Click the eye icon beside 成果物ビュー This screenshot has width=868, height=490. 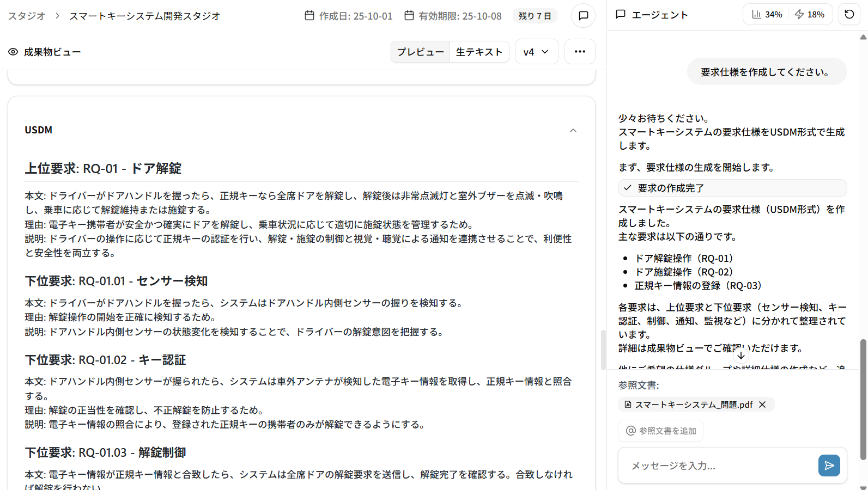(x=13, y=52)
